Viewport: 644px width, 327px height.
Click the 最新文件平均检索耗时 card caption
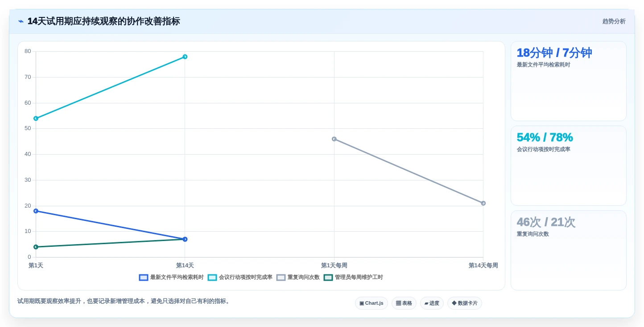[x=543, y=65]
